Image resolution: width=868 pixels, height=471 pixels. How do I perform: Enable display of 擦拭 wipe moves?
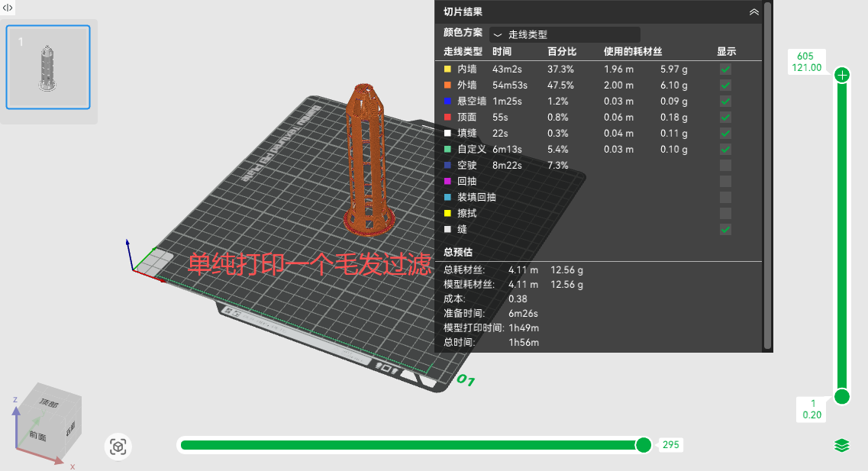(725, 214)
